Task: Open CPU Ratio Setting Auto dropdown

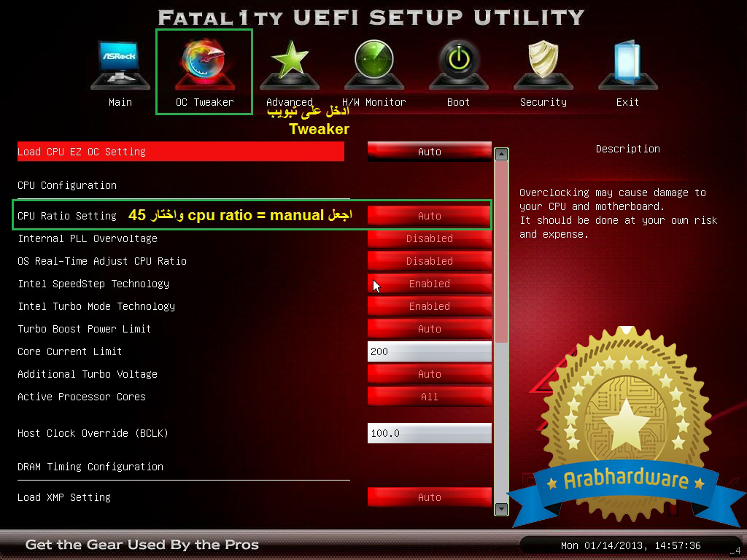Action: pos(429,216)
